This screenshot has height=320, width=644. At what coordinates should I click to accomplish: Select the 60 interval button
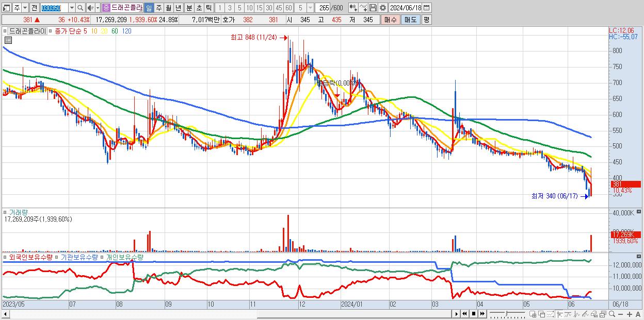pyautogui.click(x=288, y=8)
